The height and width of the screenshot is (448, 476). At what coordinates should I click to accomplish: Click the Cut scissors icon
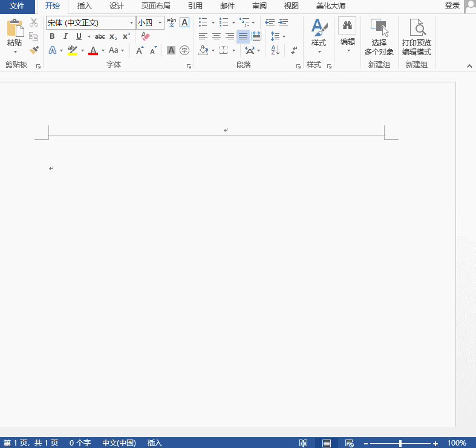coord(34,22)
